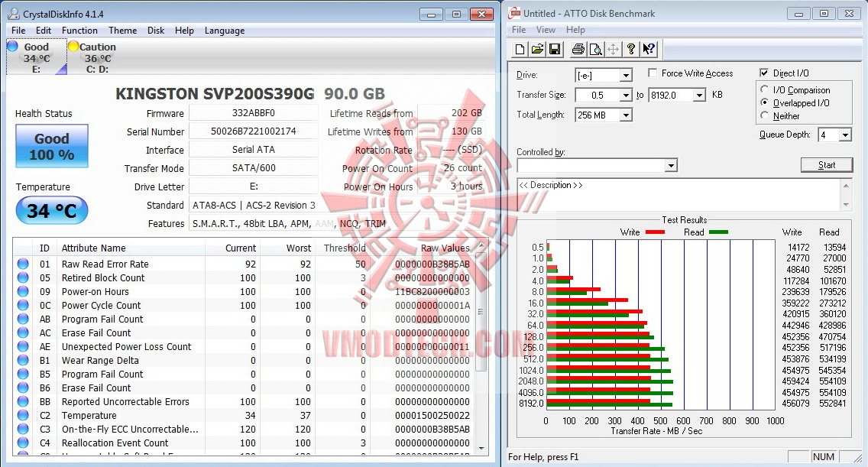
Task: Open ATTO Disk Benchmark Help menu
Action: pos(575,30)
